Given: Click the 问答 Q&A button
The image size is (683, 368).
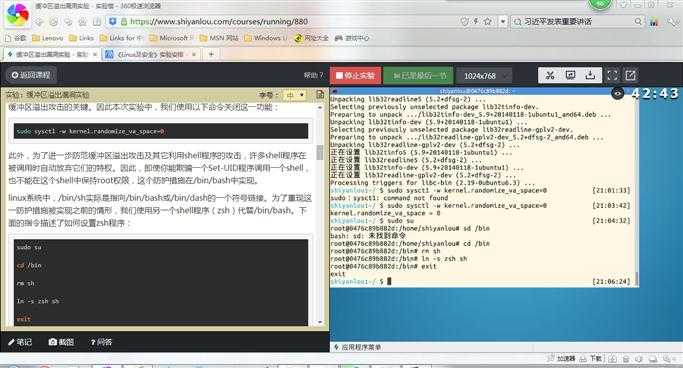Looking at the screenshot, I should [x=101, y=342].
